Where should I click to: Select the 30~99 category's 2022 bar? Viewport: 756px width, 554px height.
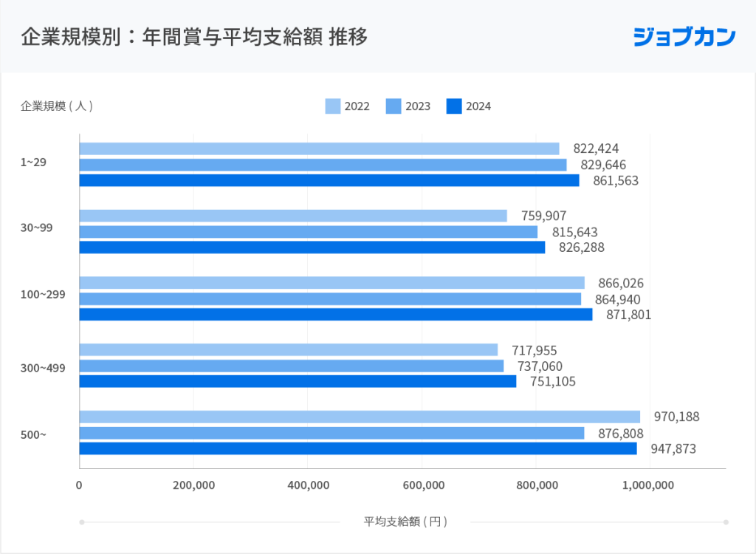pyautogui.click(x=293, y=216)
